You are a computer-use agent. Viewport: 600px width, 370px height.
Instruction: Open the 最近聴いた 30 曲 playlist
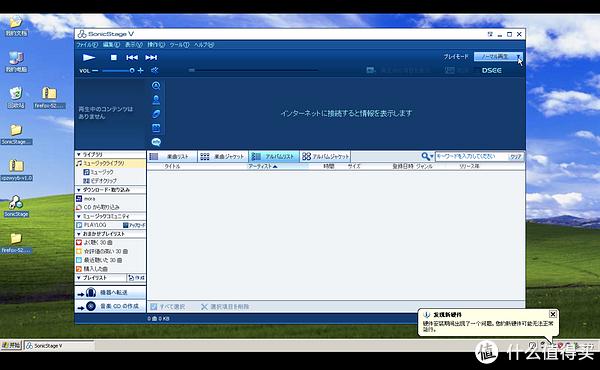coord(99,260)
